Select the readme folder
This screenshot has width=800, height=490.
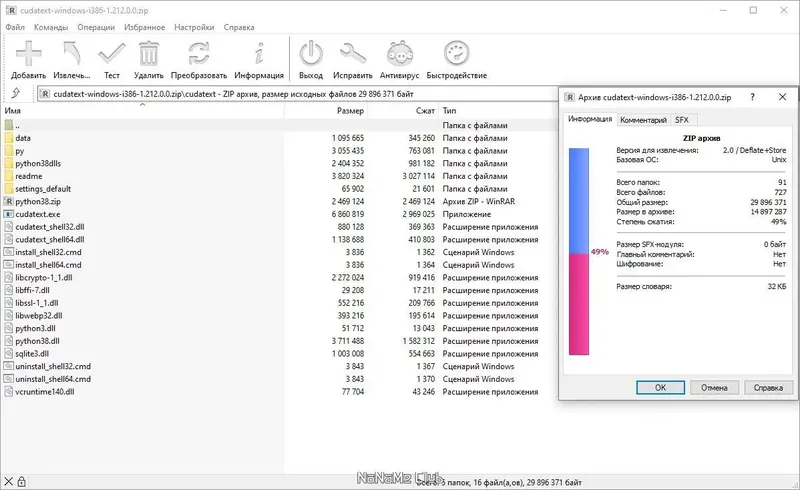pyautogui.click(x=29, y=176)
